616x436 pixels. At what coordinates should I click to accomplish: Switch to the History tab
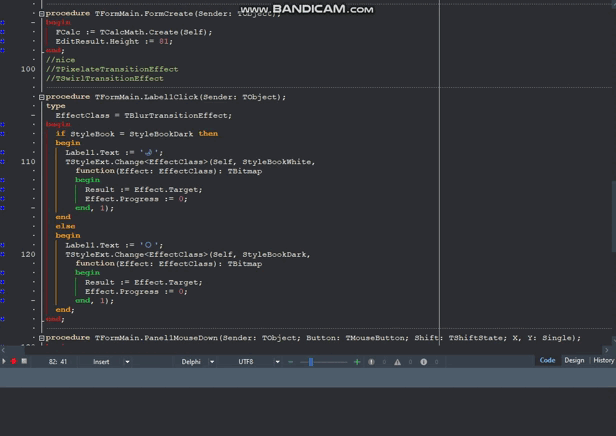(603, 360)
